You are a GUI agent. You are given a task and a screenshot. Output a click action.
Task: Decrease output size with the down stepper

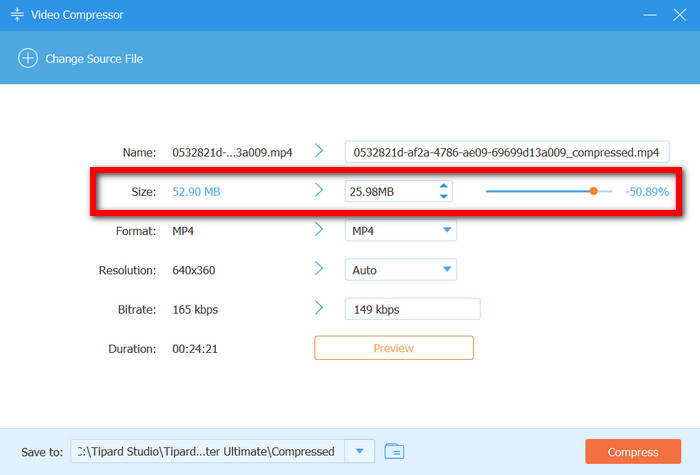444,196
